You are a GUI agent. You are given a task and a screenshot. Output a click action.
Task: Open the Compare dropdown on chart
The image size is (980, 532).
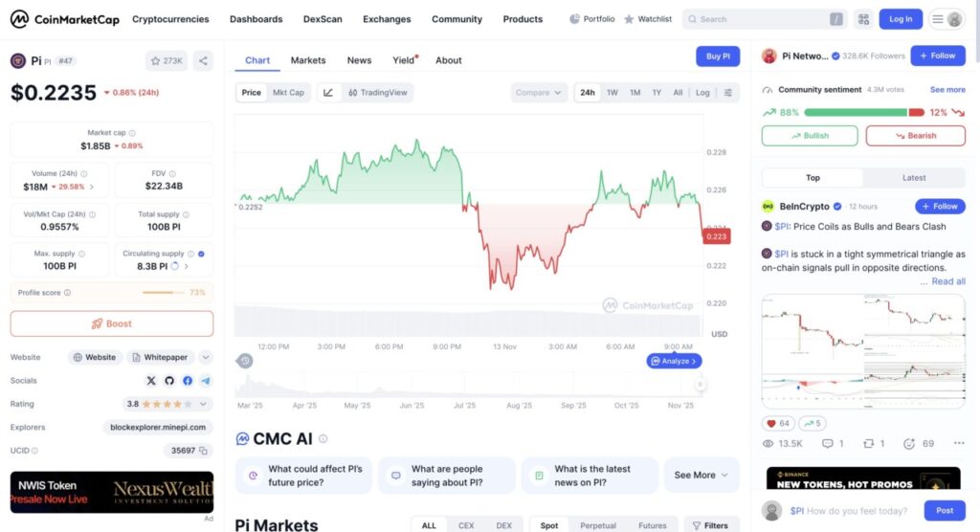[539, 93]
